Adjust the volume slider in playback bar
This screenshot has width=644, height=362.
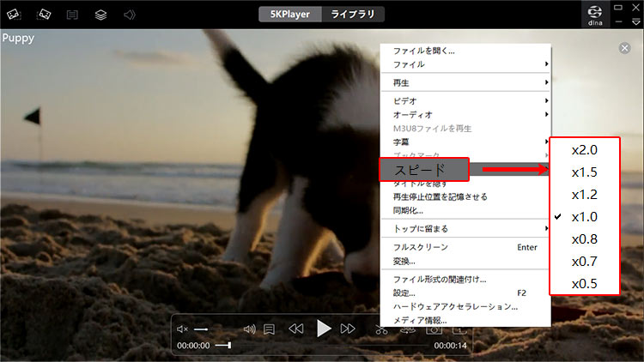(x=201, y=329)
